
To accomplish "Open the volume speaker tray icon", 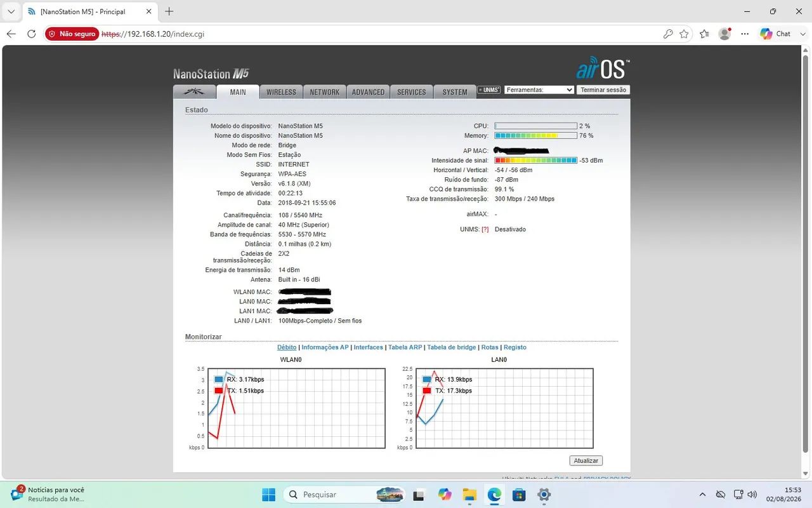I will pyautogui.click(x=752, y=495).
